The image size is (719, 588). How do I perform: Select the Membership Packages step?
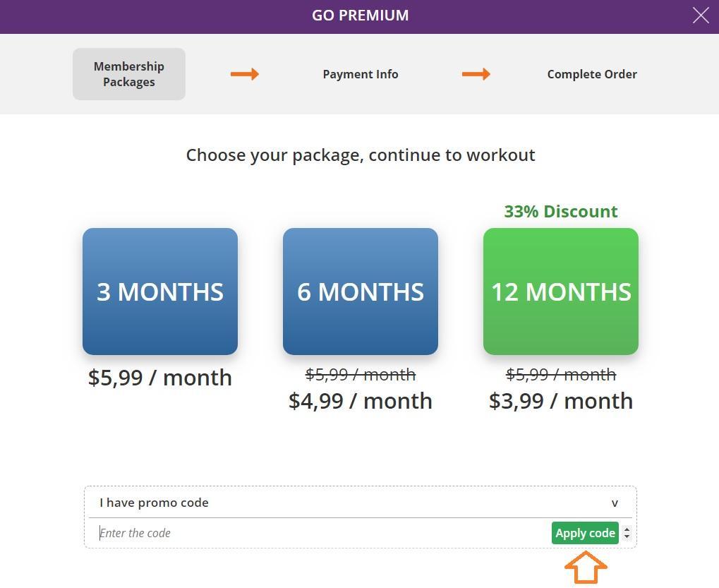click(x=129, y=74)
